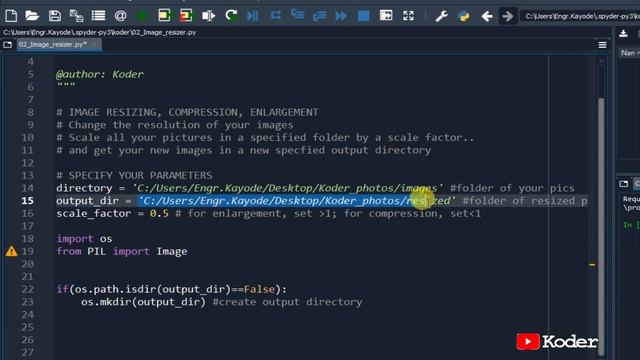Click 'from PIL import Image' line

coord(122,251)
